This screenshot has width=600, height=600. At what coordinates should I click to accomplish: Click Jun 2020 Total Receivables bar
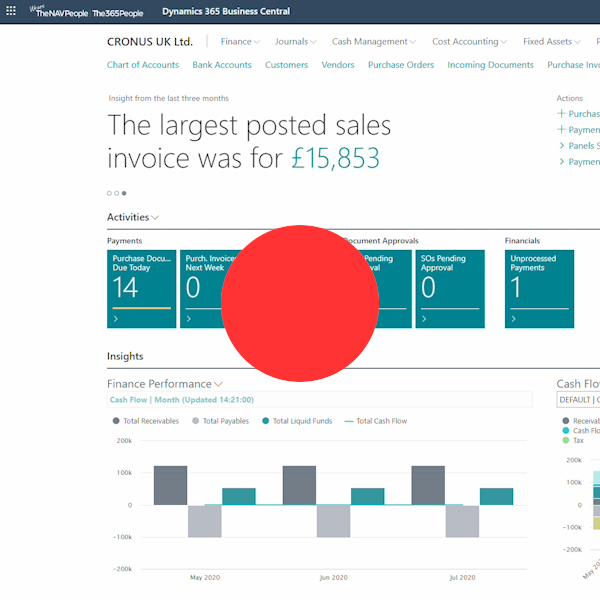299,485
